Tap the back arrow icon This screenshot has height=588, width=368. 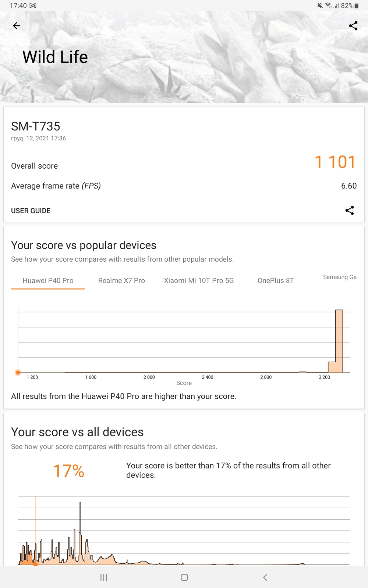coord(17,26)
